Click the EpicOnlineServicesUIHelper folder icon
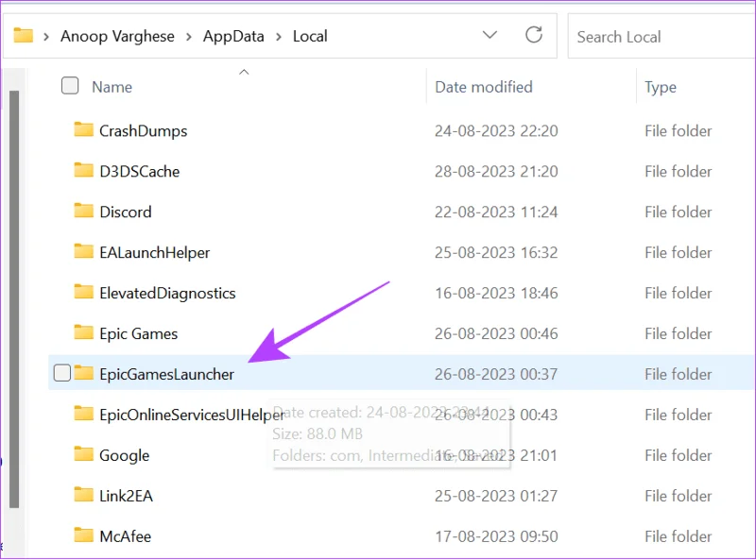 click(x=84, y=413)
